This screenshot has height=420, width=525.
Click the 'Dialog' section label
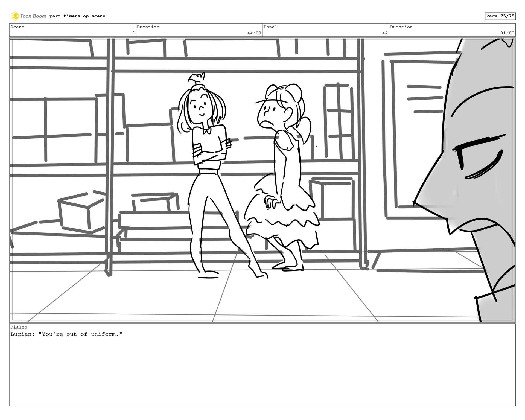[19, 327]
